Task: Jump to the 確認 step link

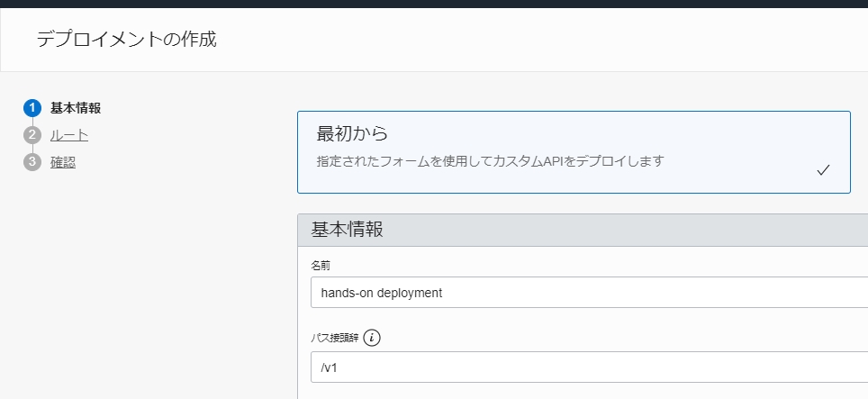Action: pyautogui.click(x=63, y=162)
